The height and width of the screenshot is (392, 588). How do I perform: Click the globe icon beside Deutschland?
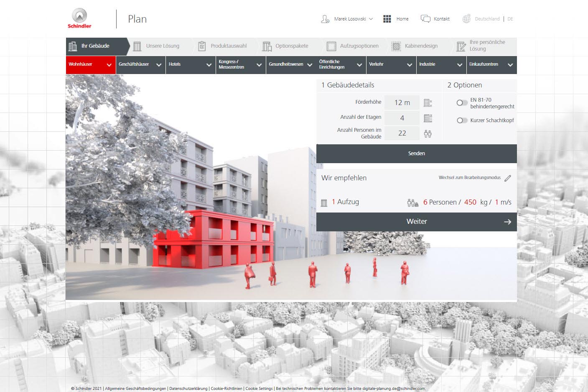(466, 19)
